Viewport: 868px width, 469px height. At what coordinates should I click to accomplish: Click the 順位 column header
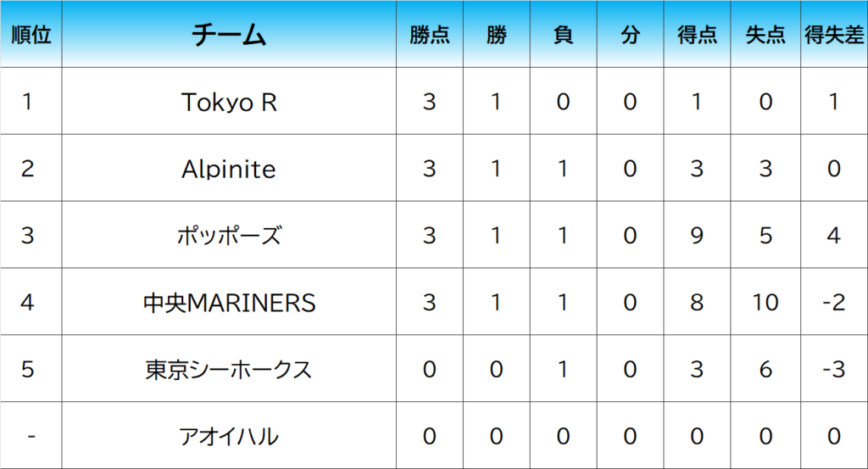pos(31,35)
